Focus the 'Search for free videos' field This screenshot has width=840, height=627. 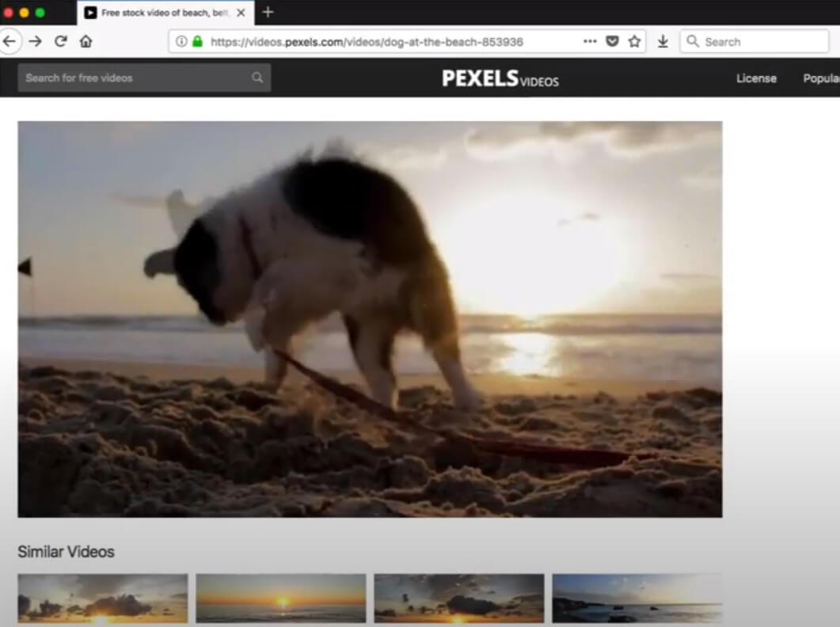tap(127, 78)
